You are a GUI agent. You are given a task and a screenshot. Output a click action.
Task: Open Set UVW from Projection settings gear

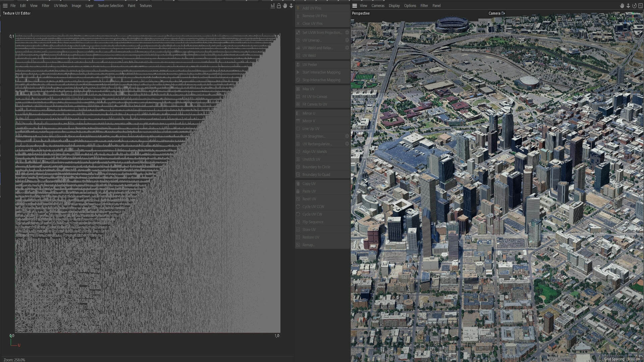[347, 33]
